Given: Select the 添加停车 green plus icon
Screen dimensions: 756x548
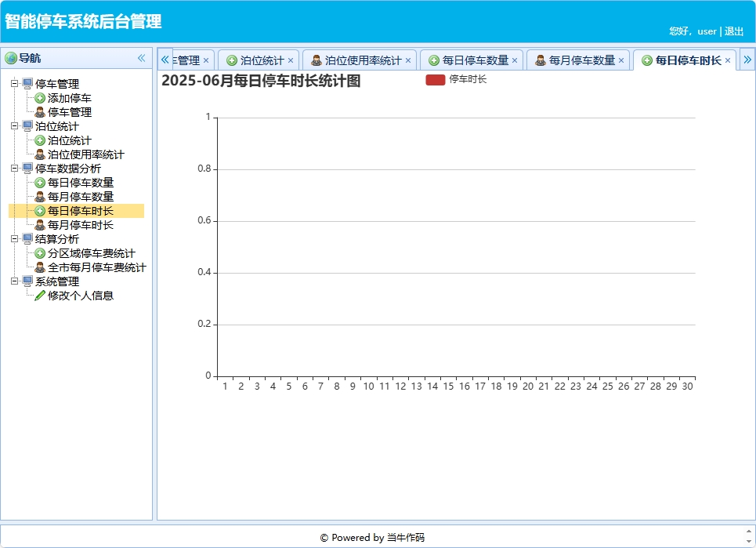Looking at the screenshot, I should tap(40, 98).
